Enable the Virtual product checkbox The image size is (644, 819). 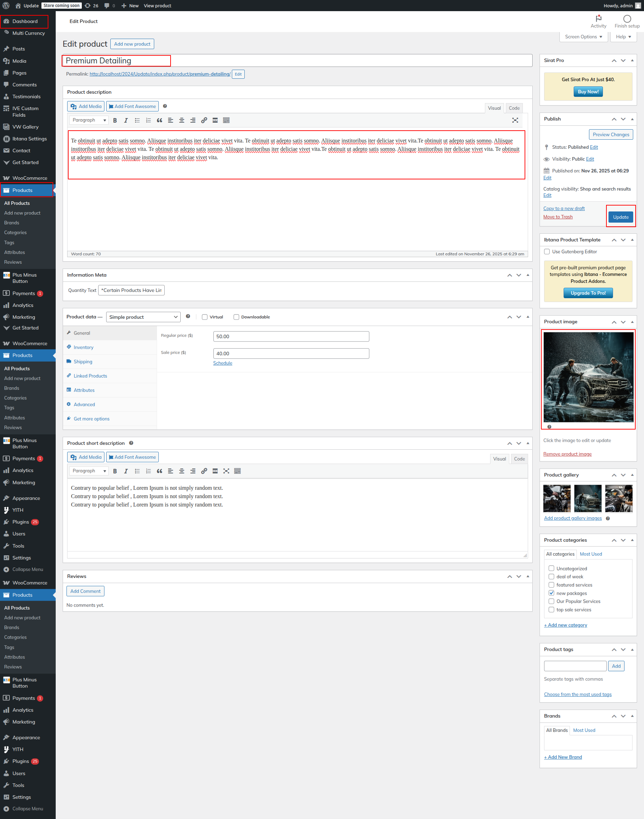[205, 317]
